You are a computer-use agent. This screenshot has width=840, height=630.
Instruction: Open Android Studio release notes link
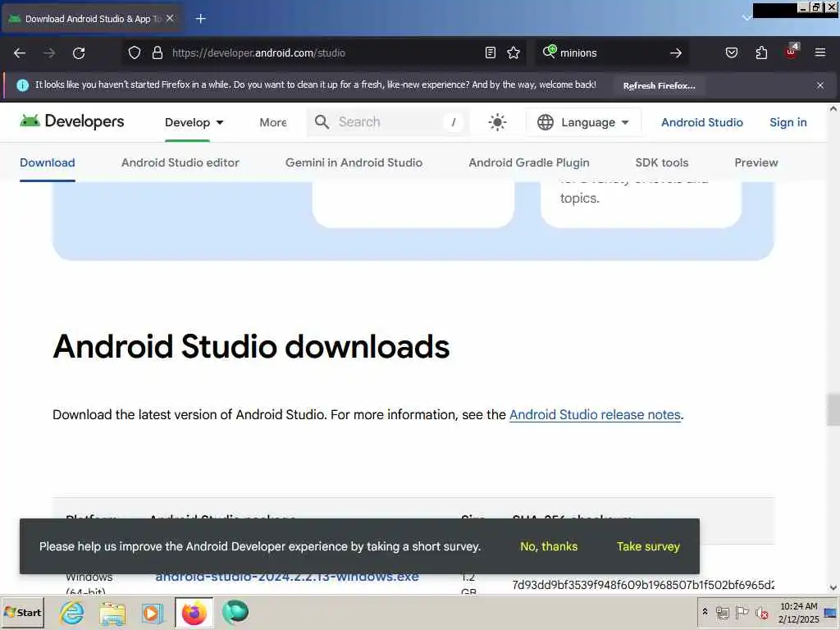(x=595, y=414)
